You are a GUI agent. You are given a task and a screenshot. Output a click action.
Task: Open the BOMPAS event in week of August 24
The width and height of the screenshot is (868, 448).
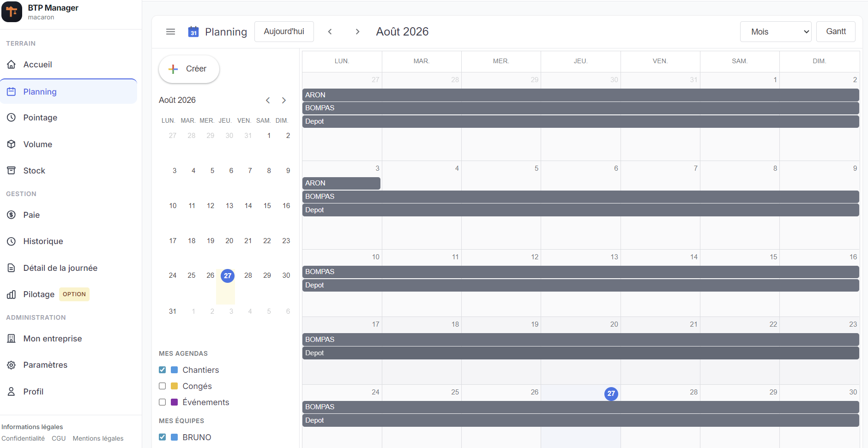[x=581, y=407]
